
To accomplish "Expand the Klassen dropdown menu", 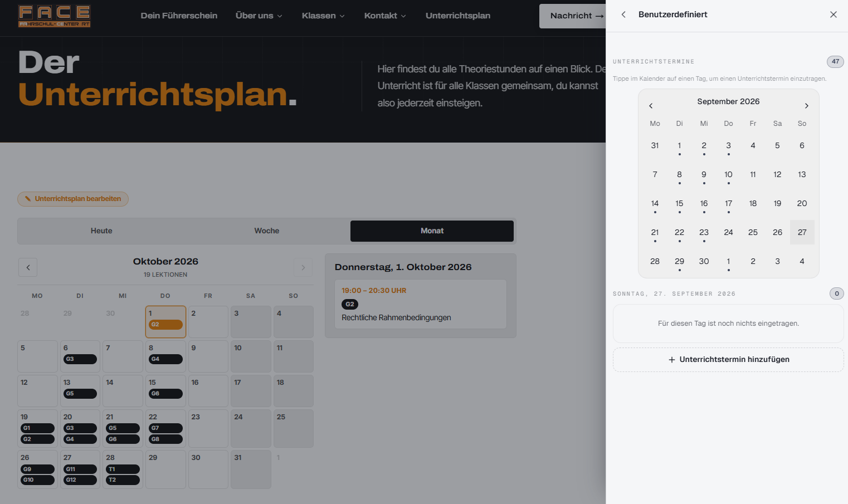I will coord(323,16).
